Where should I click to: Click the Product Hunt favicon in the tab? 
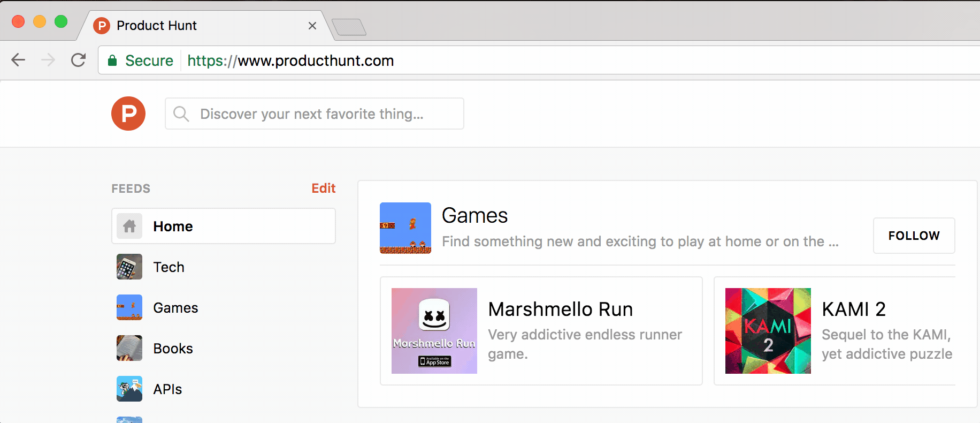[x=101, y=26]
